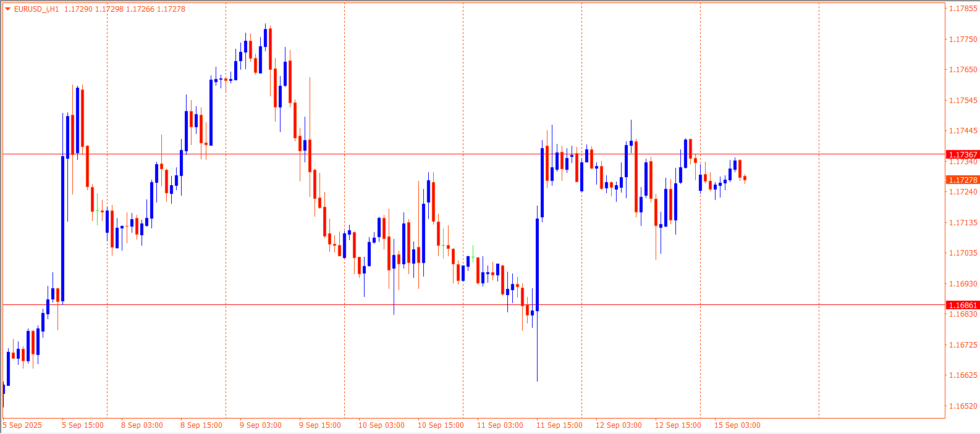Select the most recent red candle
This screenshot has height=434, width=980.
pos(745,178)
